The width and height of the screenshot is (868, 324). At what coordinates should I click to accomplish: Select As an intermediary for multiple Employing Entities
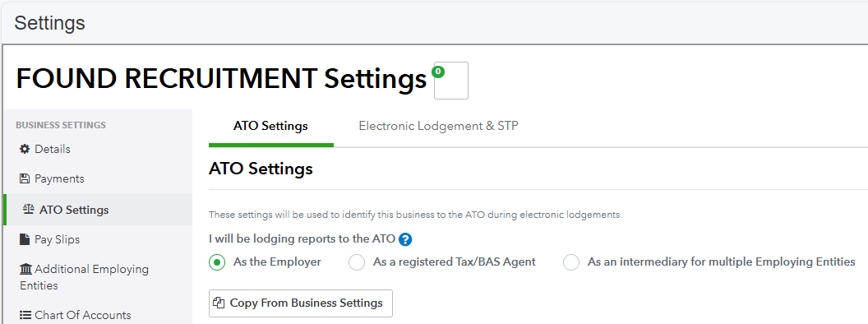tap(570, 262)
